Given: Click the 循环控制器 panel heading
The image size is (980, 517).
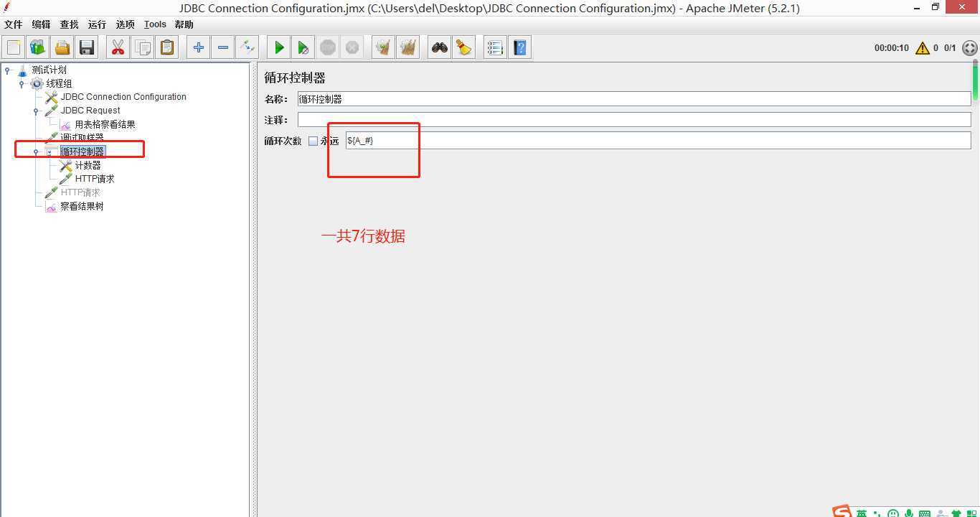Looking at the screenshot, I should (295, 78).
